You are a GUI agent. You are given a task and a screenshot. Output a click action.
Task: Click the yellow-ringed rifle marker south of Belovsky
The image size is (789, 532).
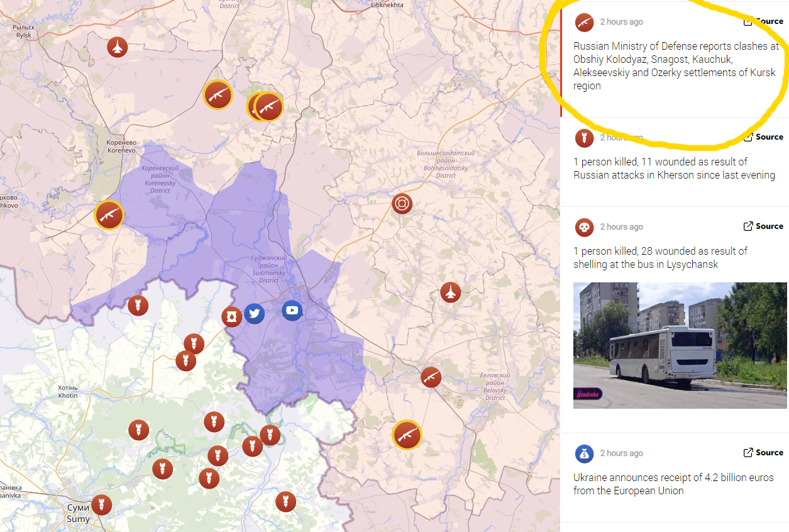coord(407,435)
